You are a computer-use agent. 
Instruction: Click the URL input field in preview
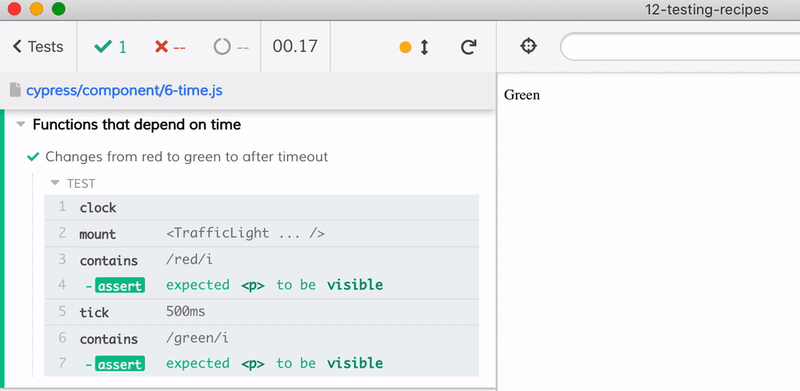click(x=680, y=47)
